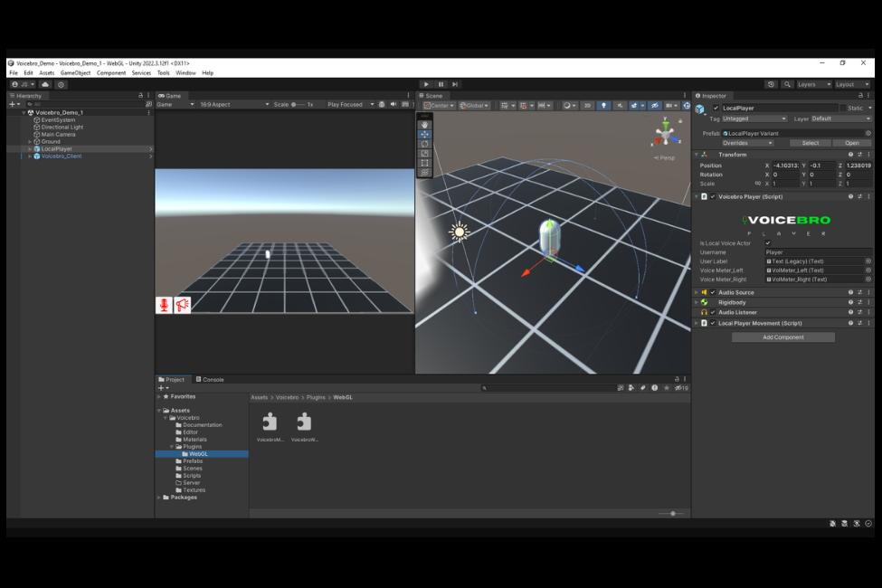Toggle the Game view Stats icon

pyautogui.click(x=405, y=105)
